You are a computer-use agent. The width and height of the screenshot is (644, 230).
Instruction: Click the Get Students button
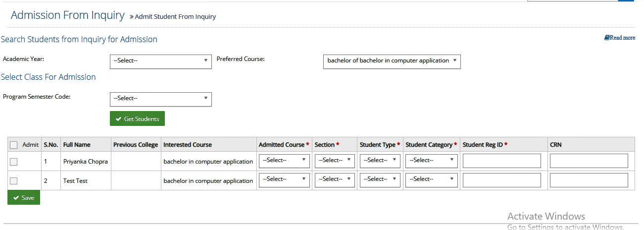pos(137,119)
